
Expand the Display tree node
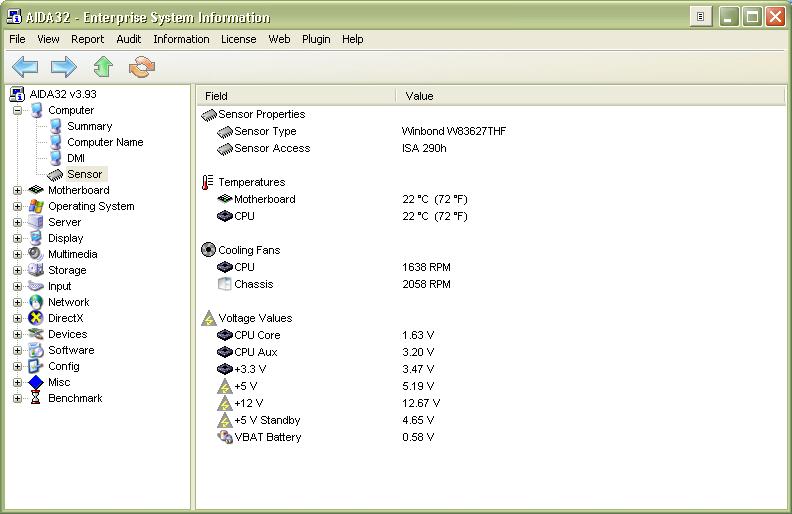tap(18, 238)
